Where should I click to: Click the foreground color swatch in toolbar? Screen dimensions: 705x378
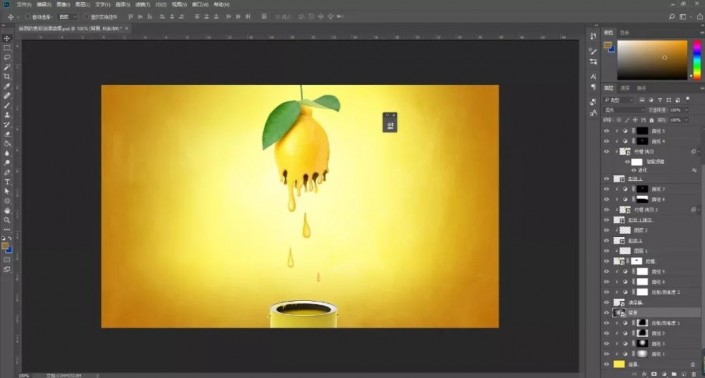point(5,246)
